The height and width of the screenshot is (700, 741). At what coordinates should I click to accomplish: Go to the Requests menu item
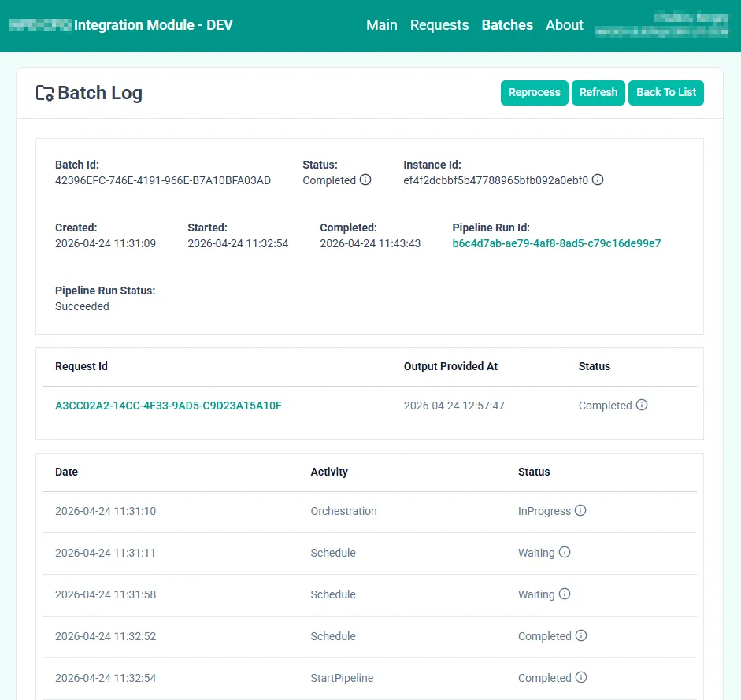[x=439, y=25]
